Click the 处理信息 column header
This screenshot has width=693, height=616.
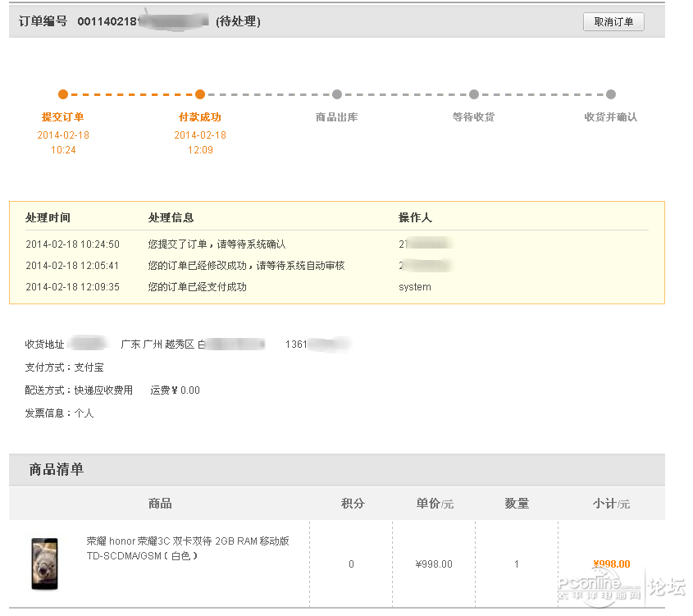click(x=171, y=218)
